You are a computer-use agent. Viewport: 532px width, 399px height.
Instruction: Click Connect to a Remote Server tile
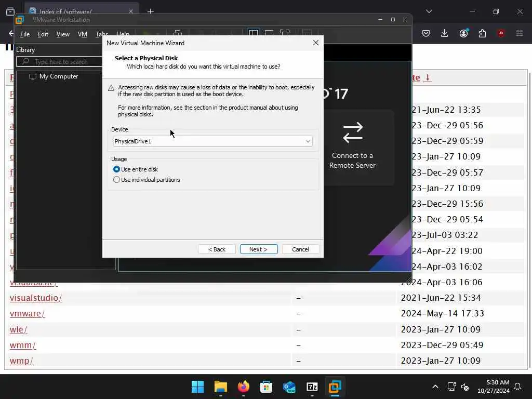click(353, 147)
